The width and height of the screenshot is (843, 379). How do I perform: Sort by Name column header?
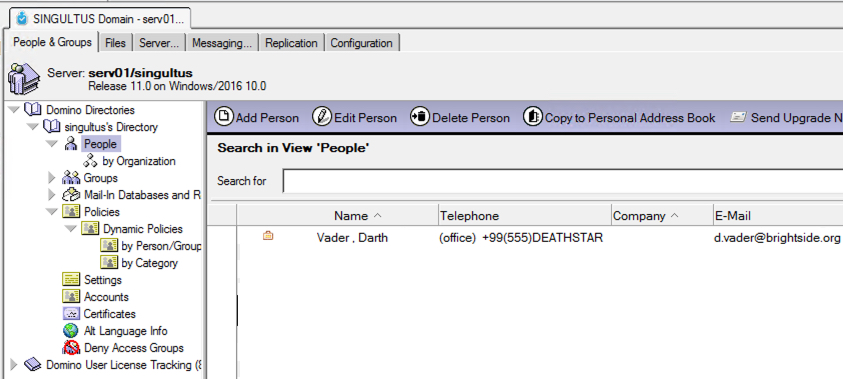(x=338, y=216)
